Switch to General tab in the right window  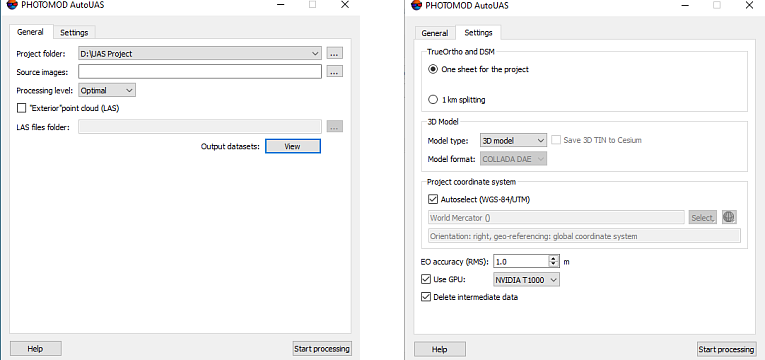coord(435,33)
